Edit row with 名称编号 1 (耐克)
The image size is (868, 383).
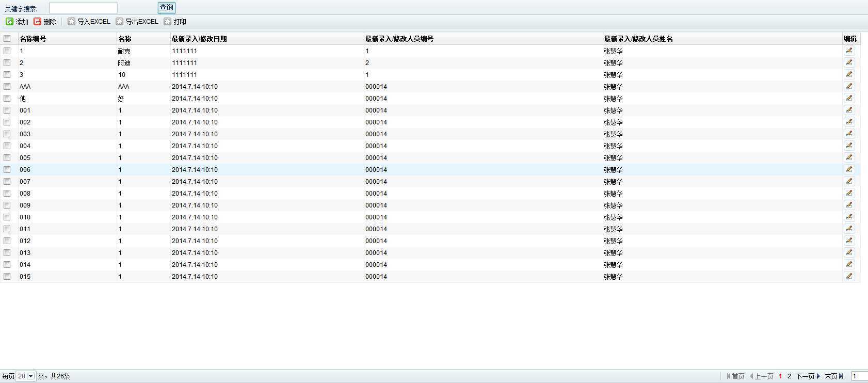pyautogui.click(x=849, y=51)
